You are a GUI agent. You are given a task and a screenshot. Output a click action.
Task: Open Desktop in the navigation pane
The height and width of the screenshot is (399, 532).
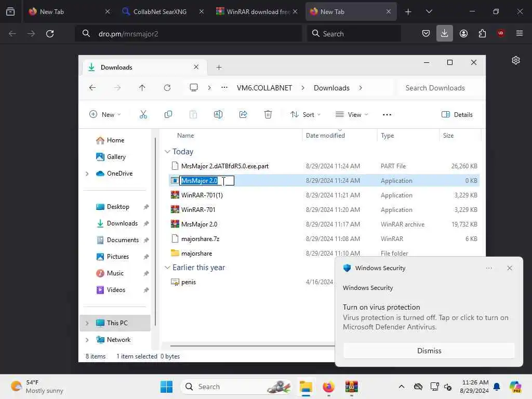(x=118, y=207)
